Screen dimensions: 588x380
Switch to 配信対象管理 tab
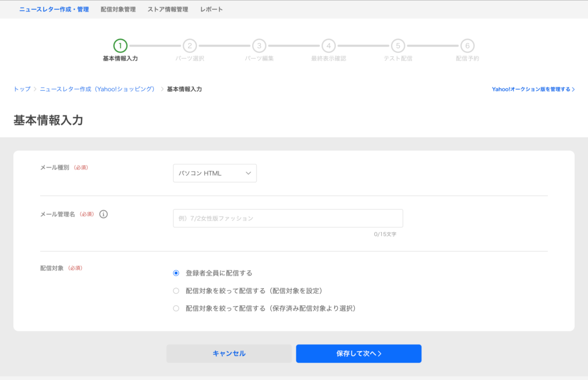pyautogui.click(x=118, y=9)
